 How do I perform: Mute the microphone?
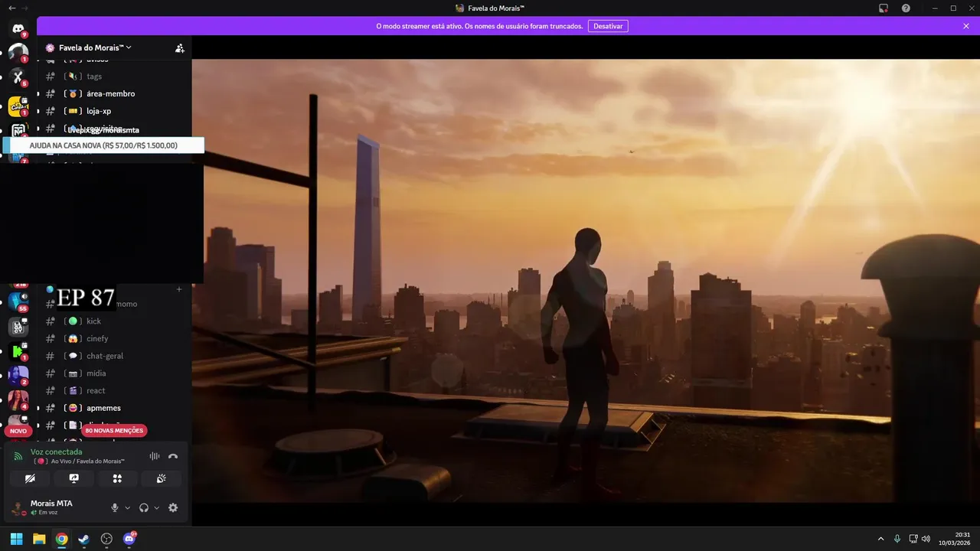point(115,507)
